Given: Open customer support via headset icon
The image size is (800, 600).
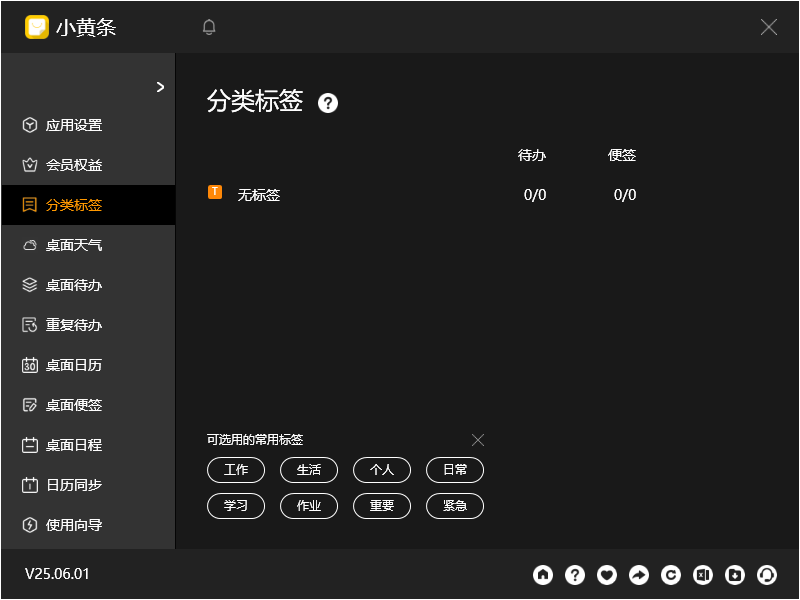Looking at the screenshot, I should (767, 575).
